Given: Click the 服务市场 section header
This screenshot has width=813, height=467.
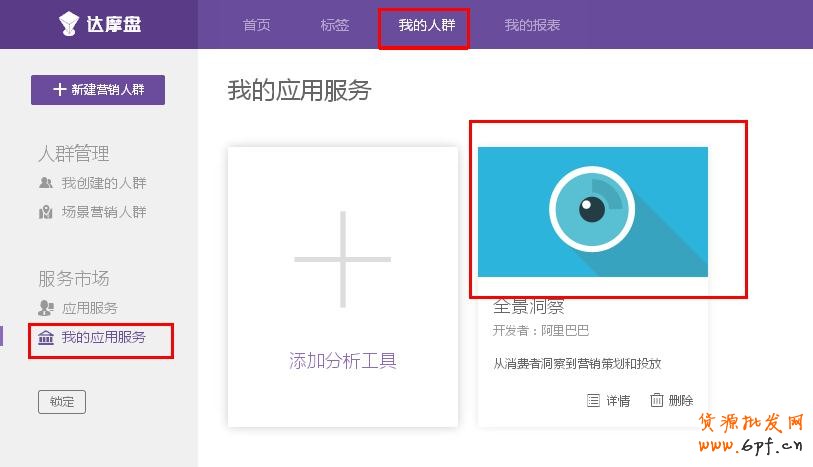Looking at the screenshot, I should tap(74, 278).
